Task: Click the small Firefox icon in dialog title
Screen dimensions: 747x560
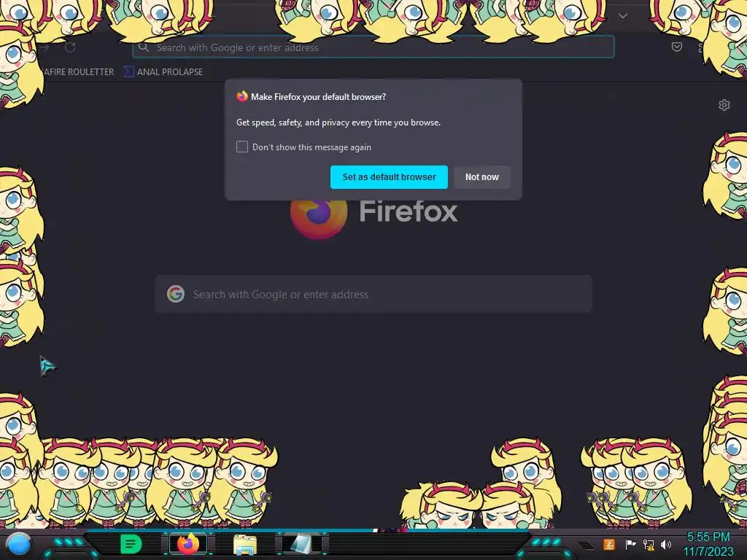Action: (x=242, y=96)
